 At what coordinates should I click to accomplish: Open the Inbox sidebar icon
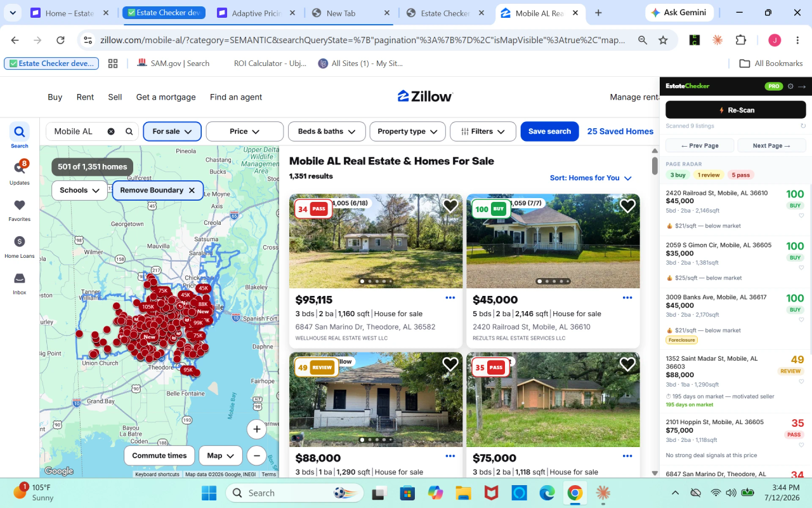tap(20, 283)
